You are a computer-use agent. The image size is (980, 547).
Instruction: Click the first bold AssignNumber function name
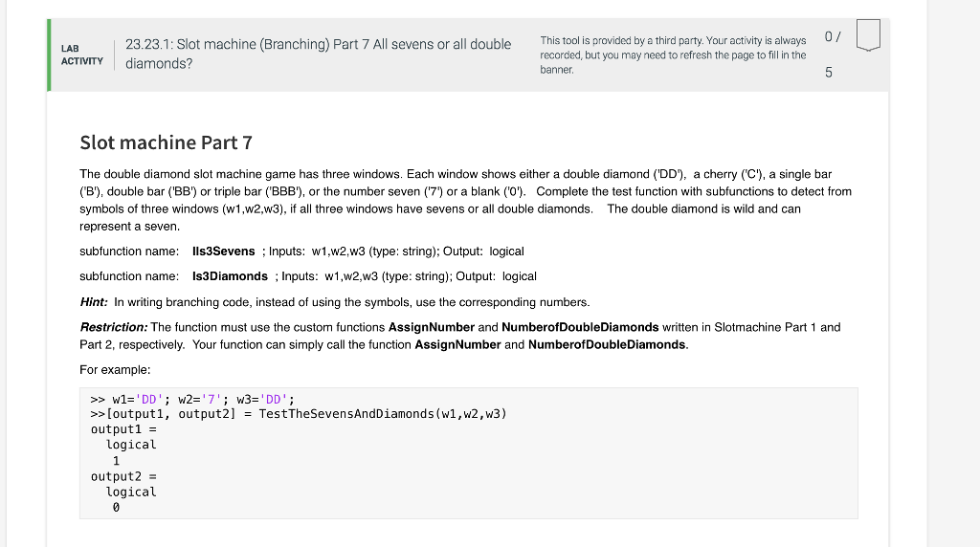[x=431, y=327]
